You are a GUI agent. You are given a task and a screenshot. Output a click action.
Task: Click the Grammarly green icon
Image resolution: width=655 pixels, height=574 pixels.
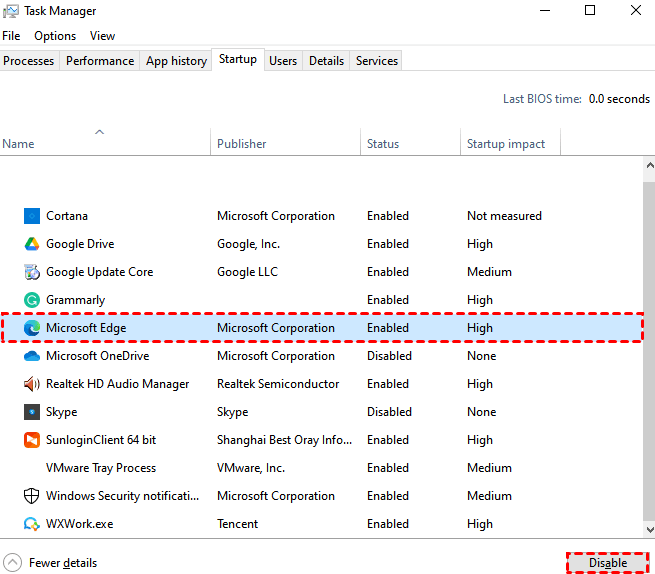coord(31,300)
